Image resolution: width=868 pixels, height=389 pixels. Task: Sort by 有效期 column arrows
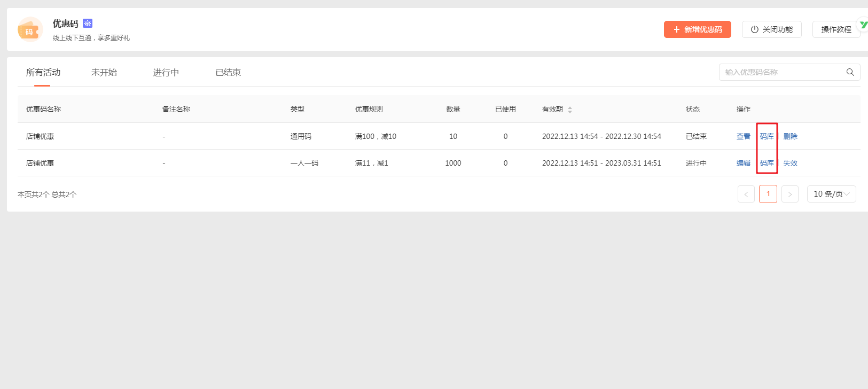pos(570,110)
